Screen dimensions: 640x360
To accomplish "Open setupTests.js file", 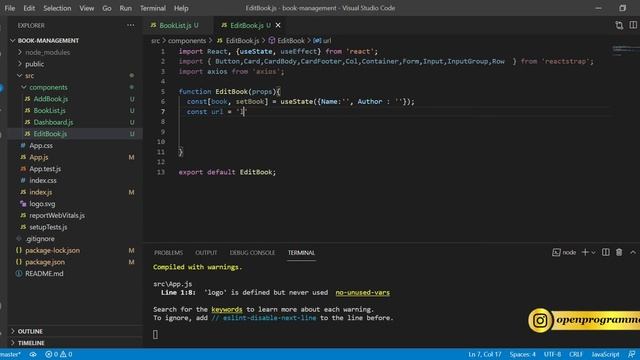I will pos(48,227).
